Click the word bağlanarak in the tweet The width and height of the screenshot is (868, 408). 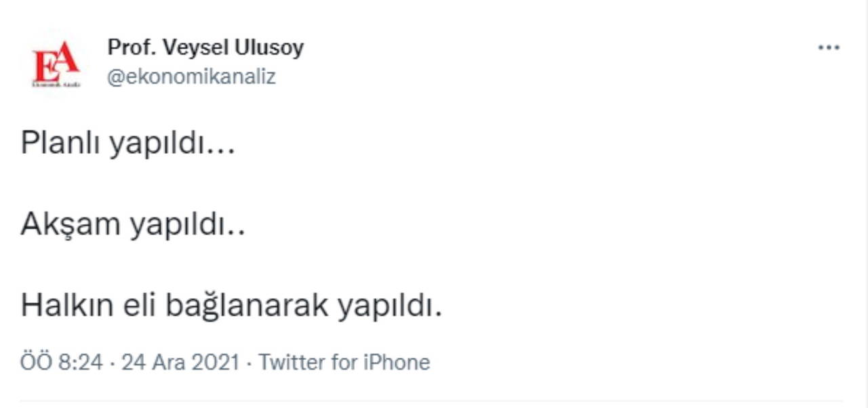(247, 306)
